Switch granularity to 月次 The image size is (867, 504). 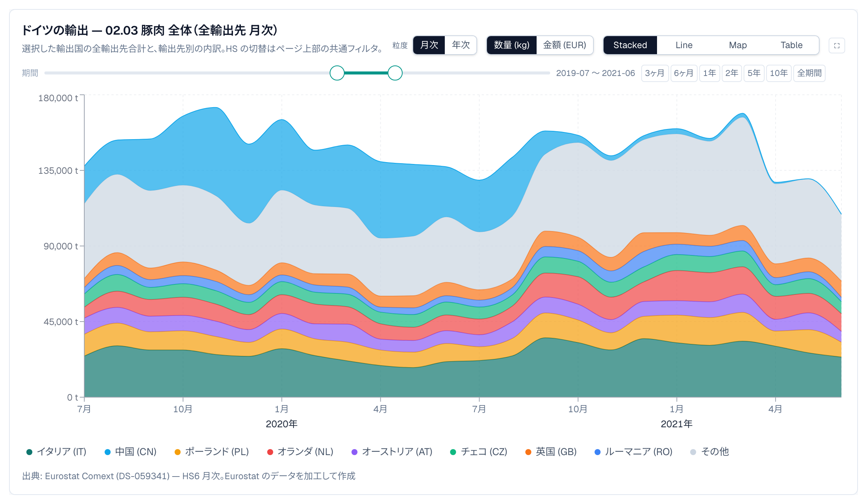pos(429,45)
